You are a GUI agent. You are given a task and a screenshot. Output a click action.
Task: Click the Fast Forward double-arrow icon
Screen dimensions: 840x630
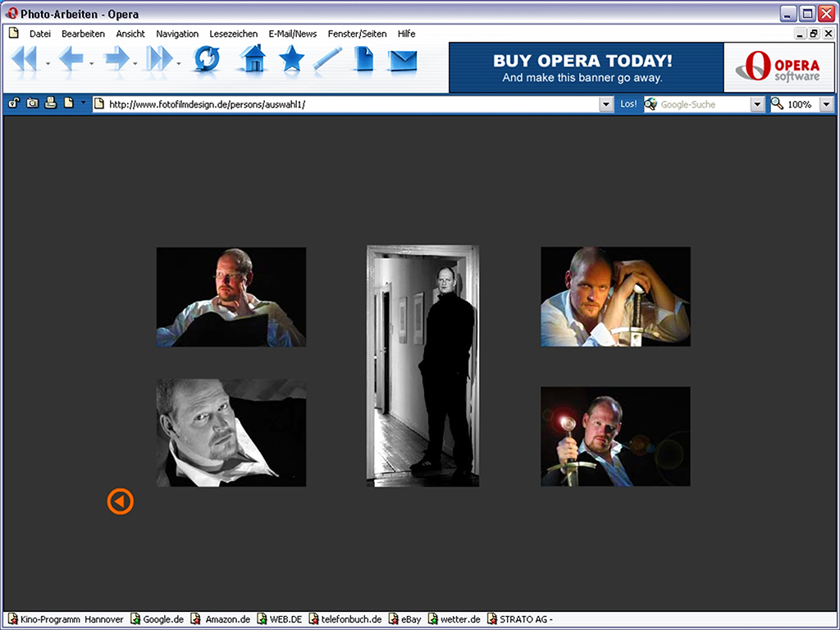[x=160, y=58]
